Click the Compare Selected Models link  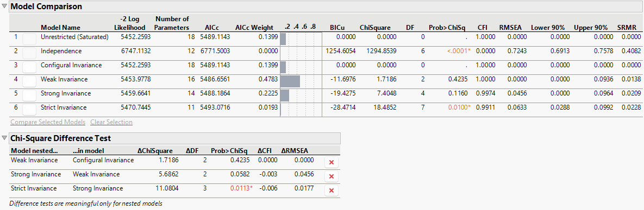point(48,122)
